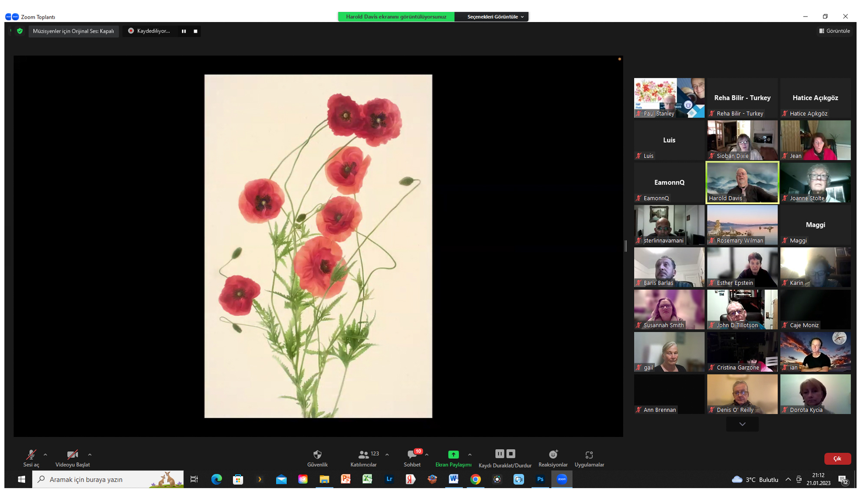This screenshot has width=868, height=500.
Task: Open Windows Start menu
Action: (21, 479)
